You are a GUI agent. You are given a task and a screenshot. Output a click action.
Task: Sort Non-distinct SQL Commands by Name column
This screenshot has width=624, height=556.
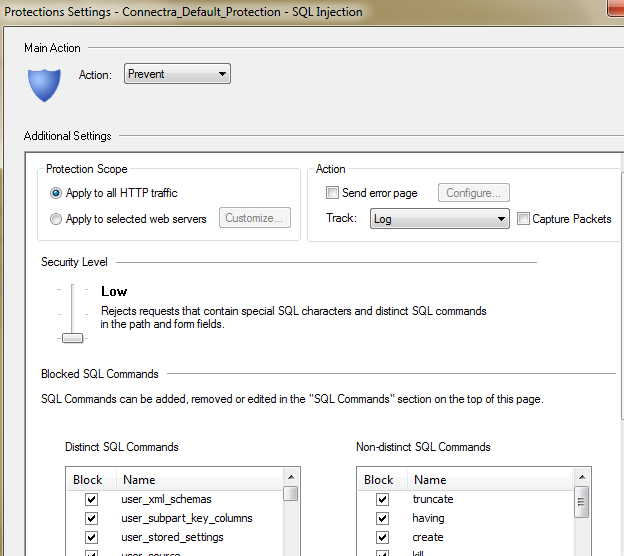(490, 480)
